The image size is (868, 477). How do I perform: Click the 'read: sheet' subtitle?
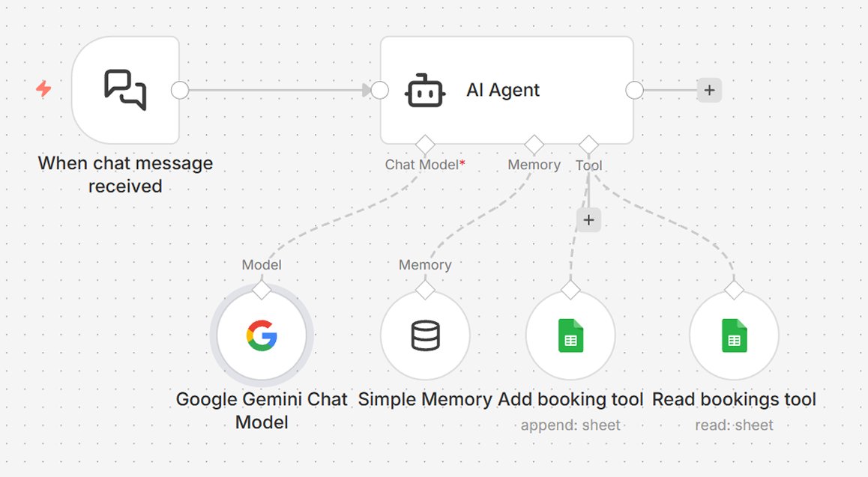[734, 425]
